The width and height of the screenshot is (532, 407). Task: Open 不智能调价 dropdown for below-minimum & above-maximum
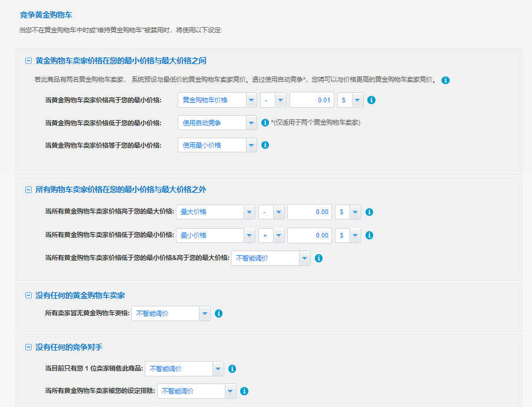point(271,258)
